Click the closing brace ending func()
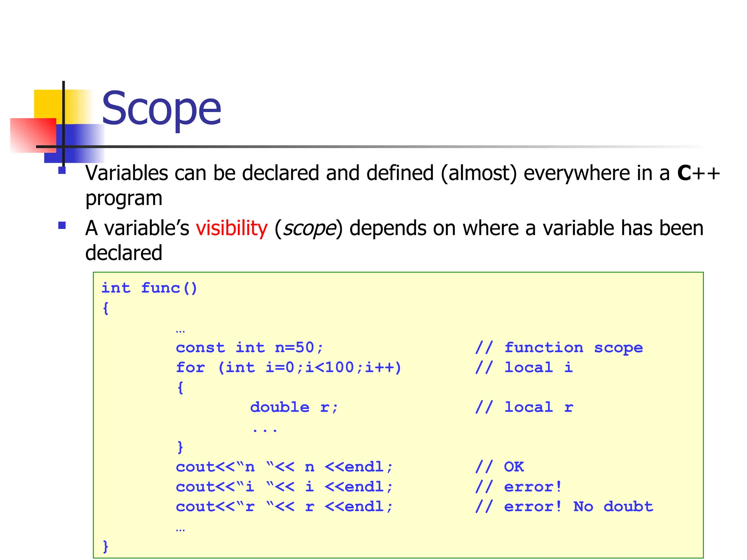 (106, 547)
